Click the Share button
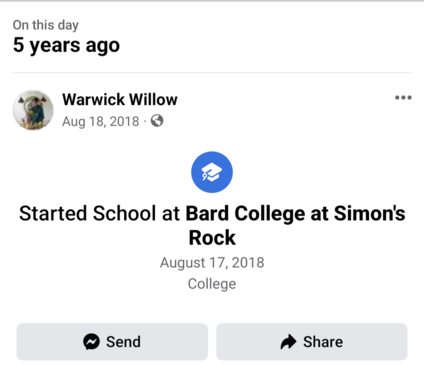Viewport: 424px width, 376px height. coord(312,342)
